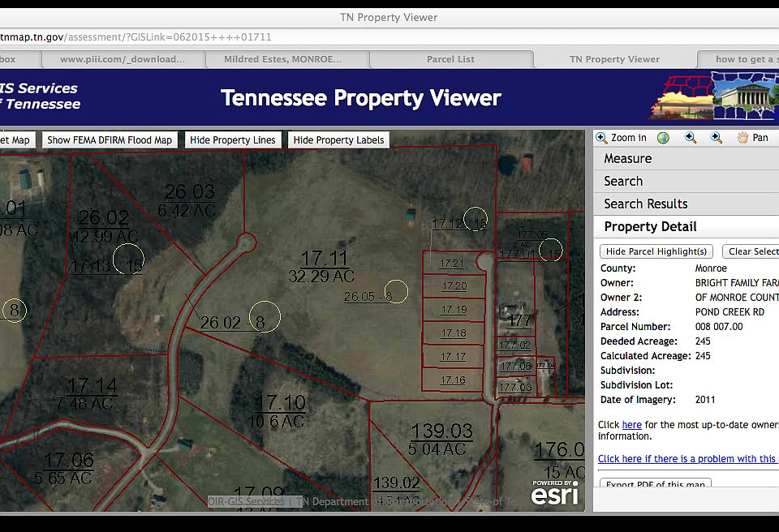The width and height of the screenshot is (779, 532).
Task: Select parcel 17.16 on the map
Action: pos(453,380)
